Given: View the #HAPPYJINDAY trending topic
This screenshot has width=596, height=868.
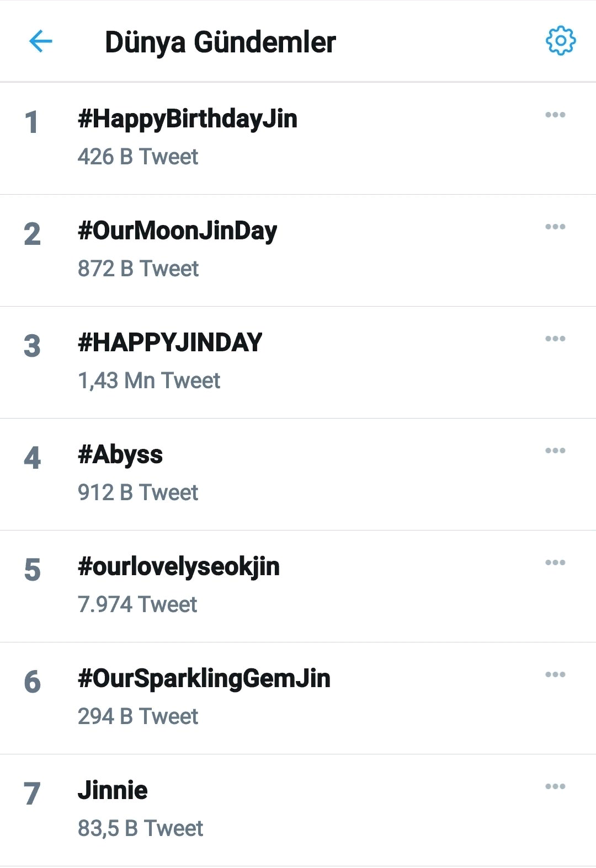Looking at the screenshot, I should coord(170,342).
